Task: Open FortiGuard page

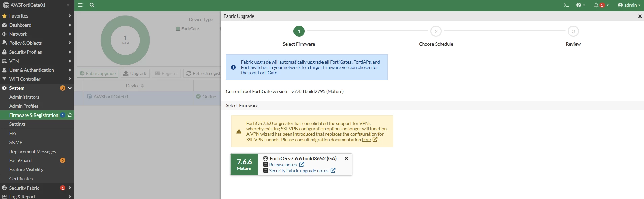Action: 37,160
